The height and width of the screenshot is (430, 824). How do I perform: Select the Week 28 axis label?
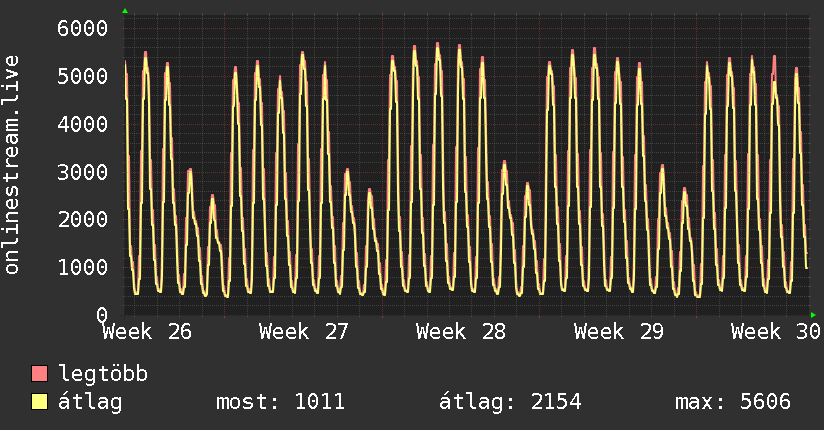(461, 332)
